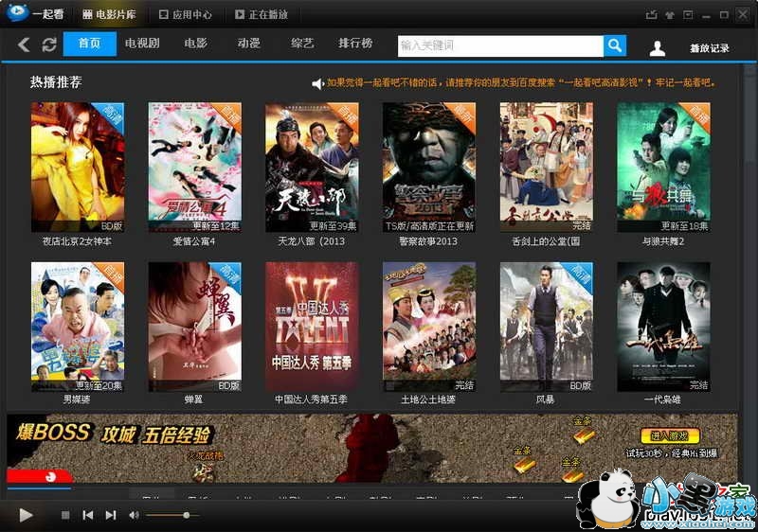Click the 一代枭雄 title link

[662, 399]
